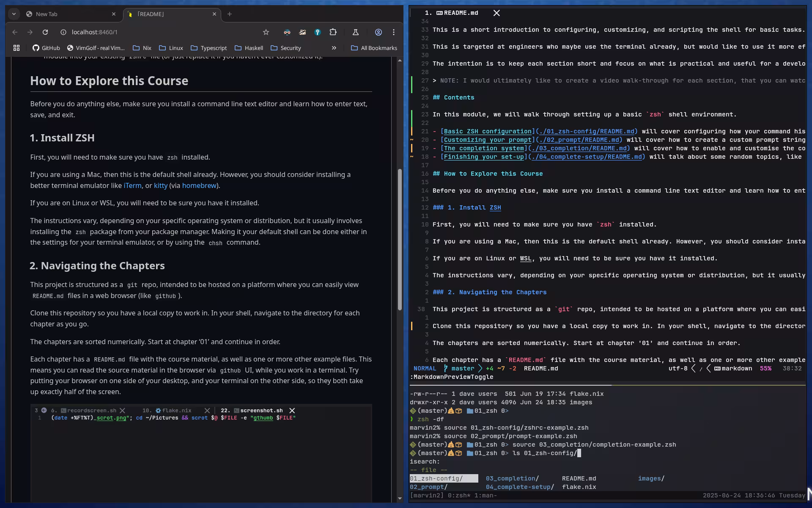Follow the kitty link in the preview
812x508 pixels.
point(160,185)
